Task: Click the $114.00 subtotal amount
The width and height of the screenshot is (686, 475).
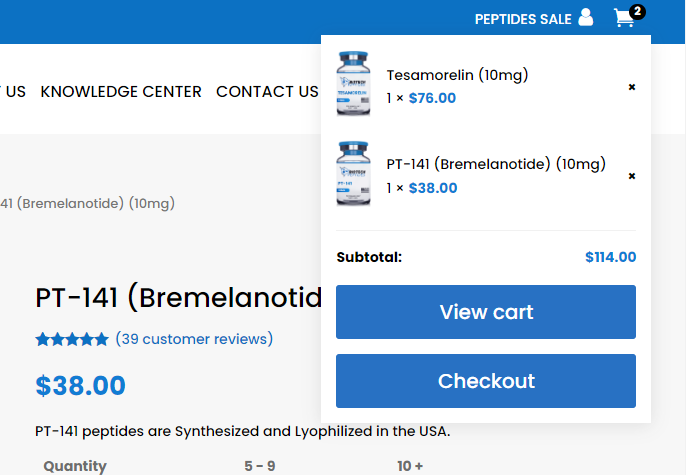Action: tap(610, 257)
